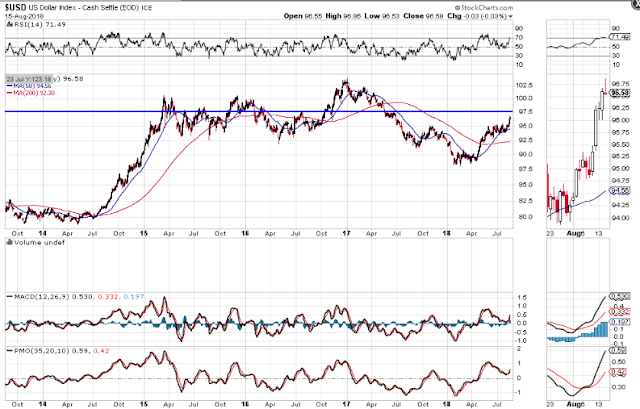Screen dimensions: 640x409
Task: Click the 17 year marker below price chart
Action: (x=347, y=233)
